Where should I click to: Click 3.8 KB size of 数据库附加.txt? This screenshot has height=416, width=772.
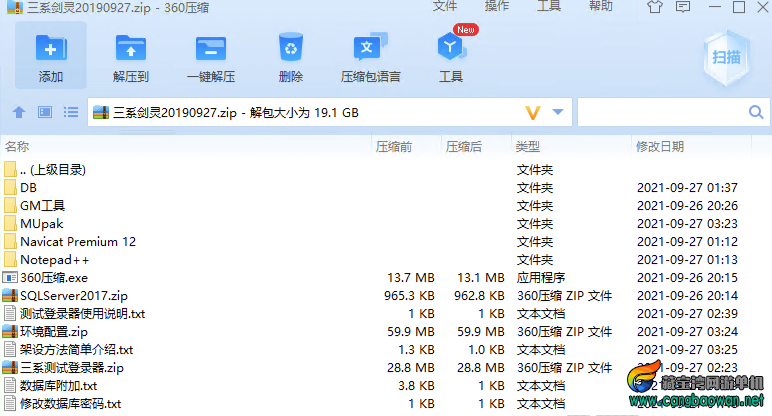click(x=417, y=386)
